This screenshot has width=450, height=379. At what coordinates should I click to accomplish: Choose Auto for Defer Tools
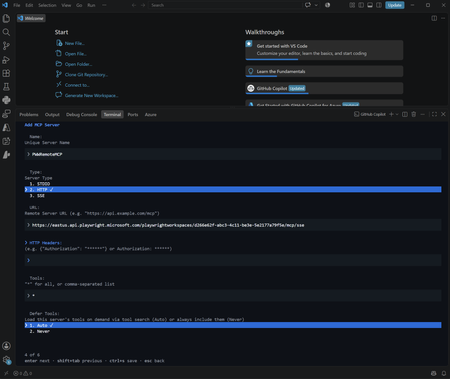(x=233, y=325)
